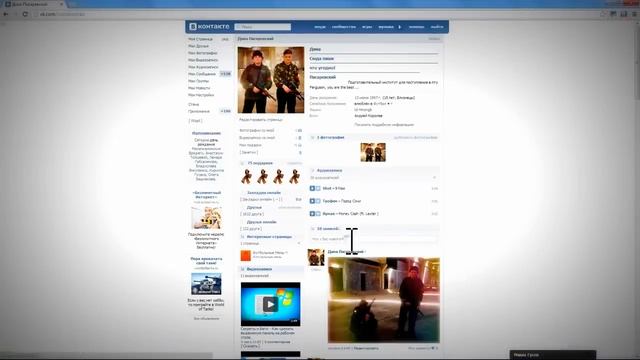Click 'добавить фотографии' link
This screenshot has height=360, width=640.
click(415, 138)
